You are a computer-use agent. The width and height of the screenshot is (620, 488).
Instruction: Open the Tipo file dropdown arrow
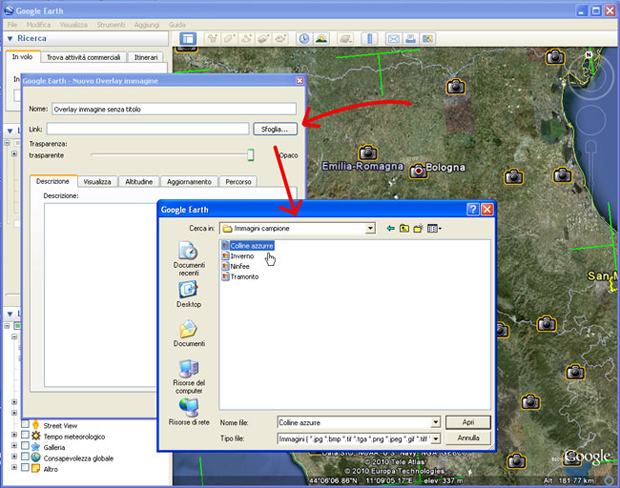point(435,439)
